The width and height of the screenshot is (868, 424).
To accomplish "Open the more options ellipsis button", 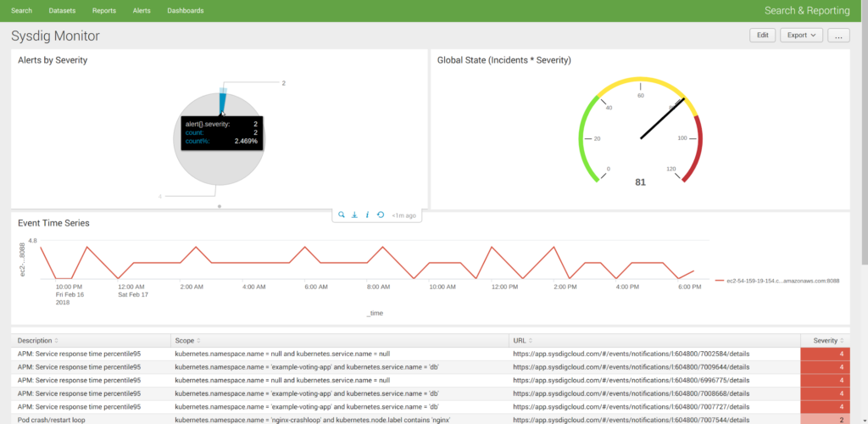I will [838, 35].
